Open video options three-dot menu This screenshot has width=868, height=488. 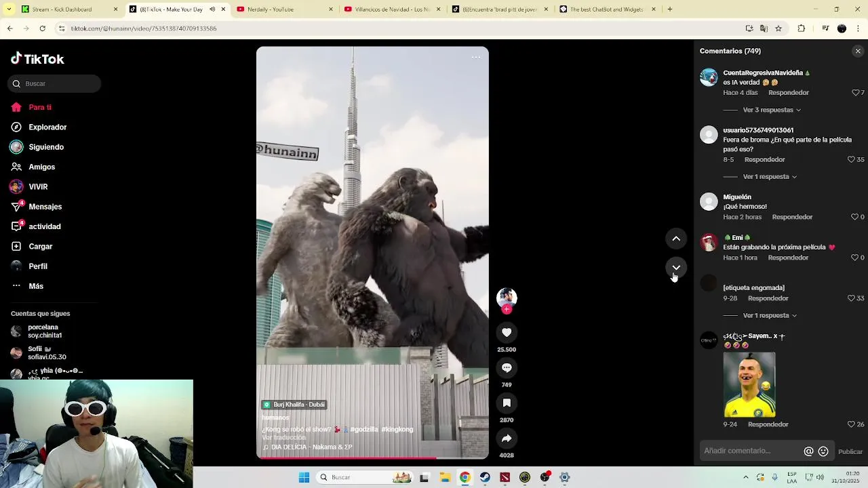click(x=476, y=58)
